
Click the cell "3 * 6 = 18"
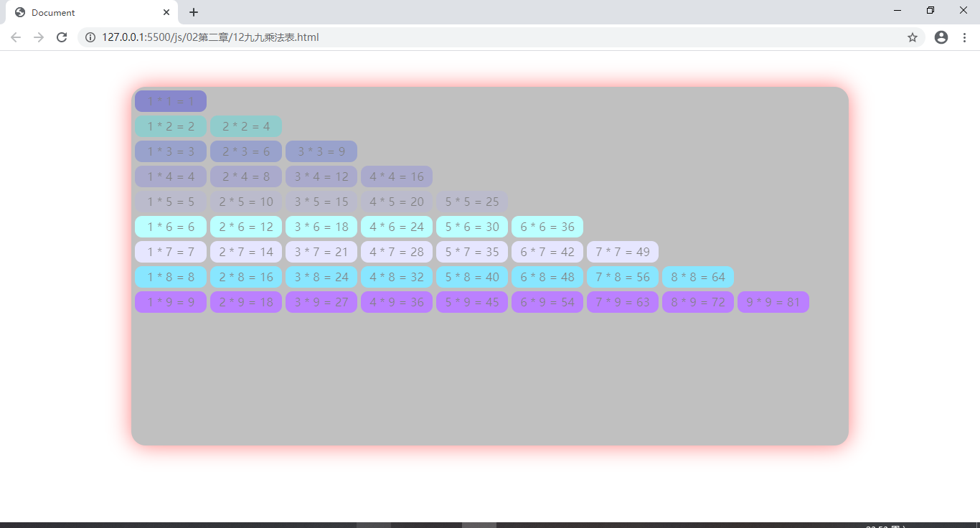pos(321,227)
